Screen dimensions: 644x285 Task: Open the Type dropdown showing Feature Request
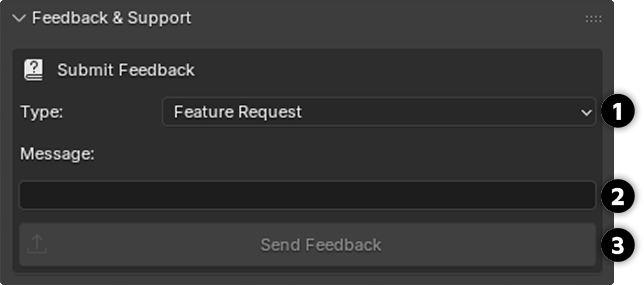point(379,112)
